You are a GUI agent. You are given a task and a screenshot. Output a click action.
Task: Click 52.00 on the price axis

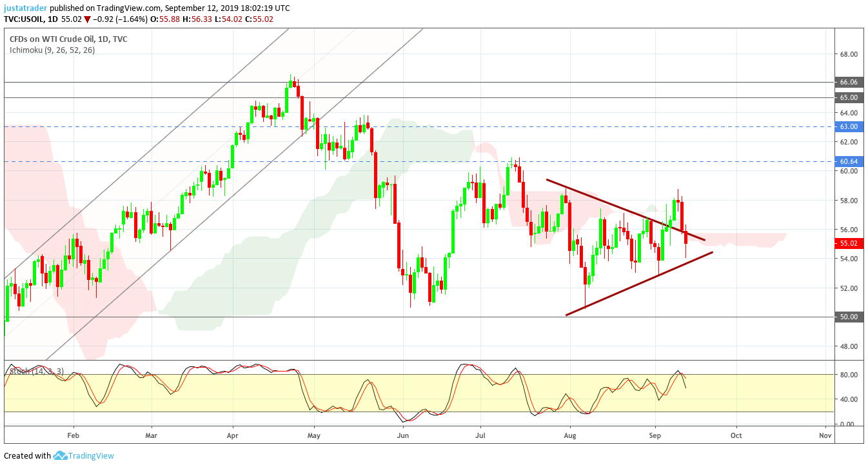849,288
